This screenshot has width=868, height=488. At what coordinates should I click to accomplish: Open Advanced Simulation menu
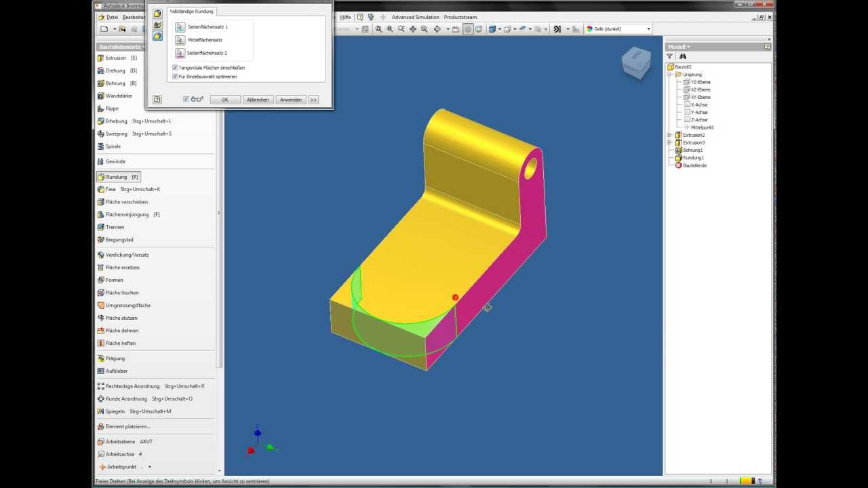pyautogui.click(x=416, y=17)
